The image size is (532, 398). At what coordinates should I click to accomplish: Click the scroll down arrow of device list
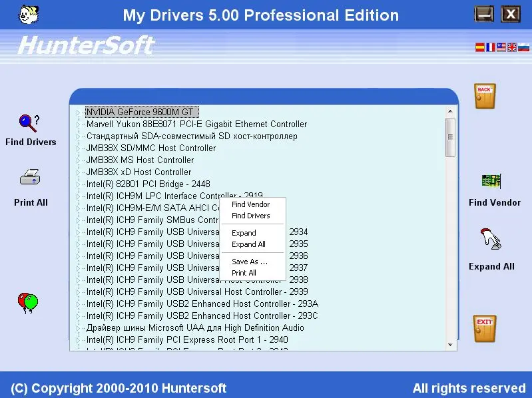tap(450, 345)
